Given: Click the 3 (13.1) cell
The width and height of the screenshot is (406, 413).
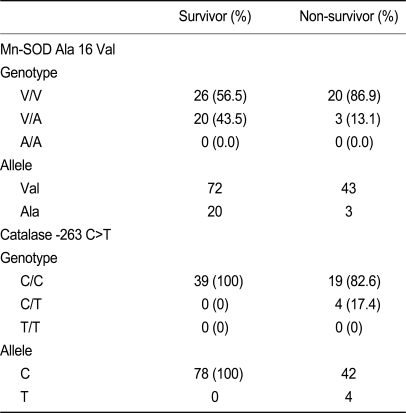Looking at the screenshot, I should [x=358, y=119].
